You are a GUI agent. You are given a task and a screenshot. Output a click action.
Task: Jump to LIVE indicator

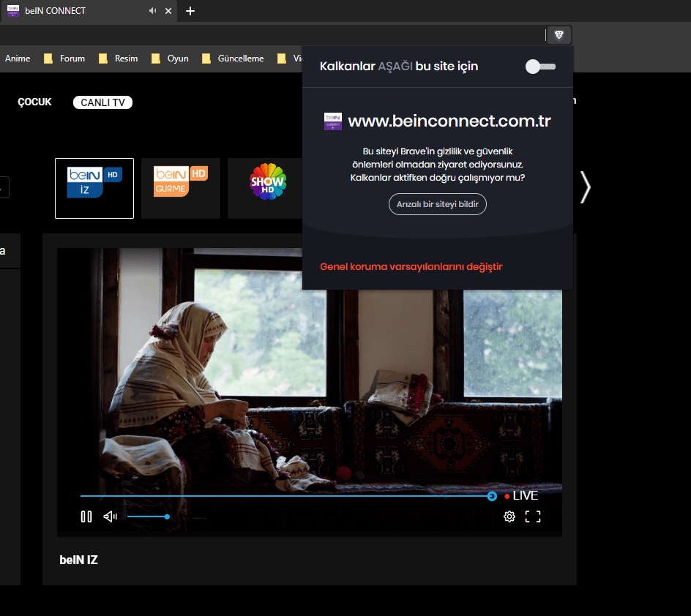[521, 496]
